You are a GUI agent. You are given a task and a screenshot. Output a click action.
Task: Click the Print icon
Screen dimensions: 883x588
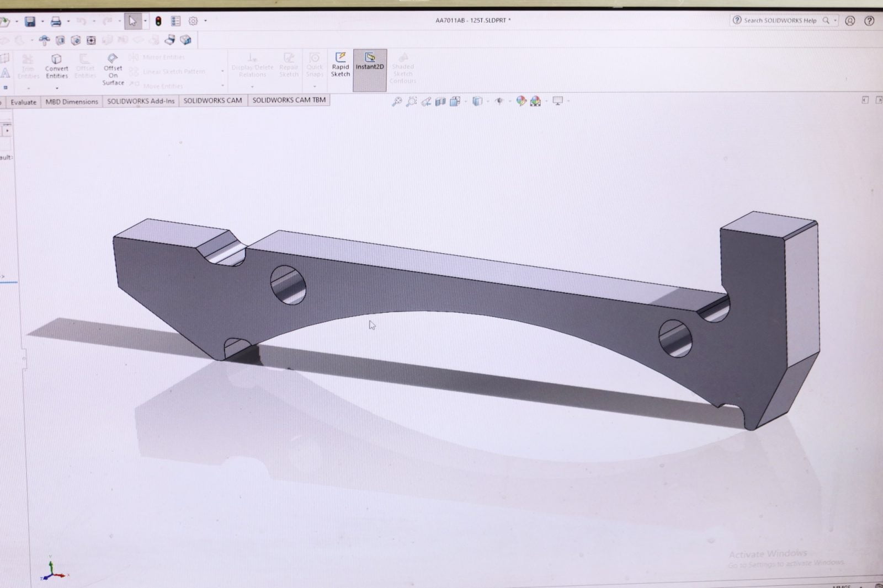tap(56, 22)
